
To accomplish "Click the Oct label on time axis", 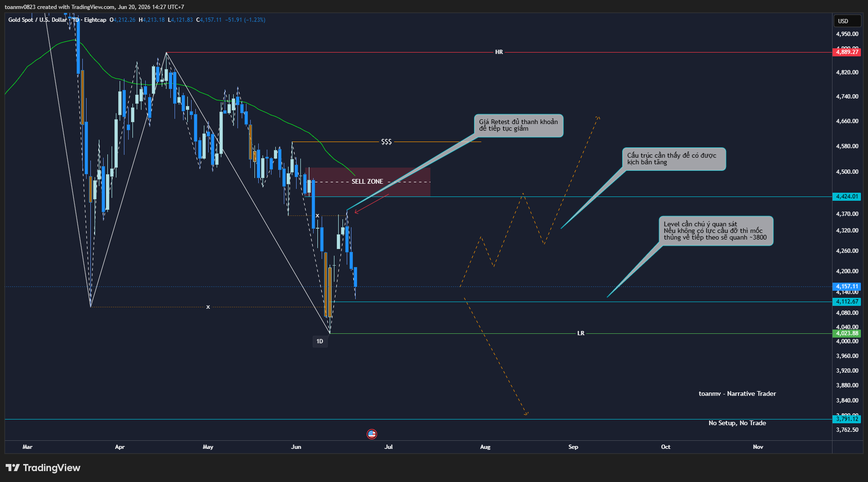I will pos(666,447).
